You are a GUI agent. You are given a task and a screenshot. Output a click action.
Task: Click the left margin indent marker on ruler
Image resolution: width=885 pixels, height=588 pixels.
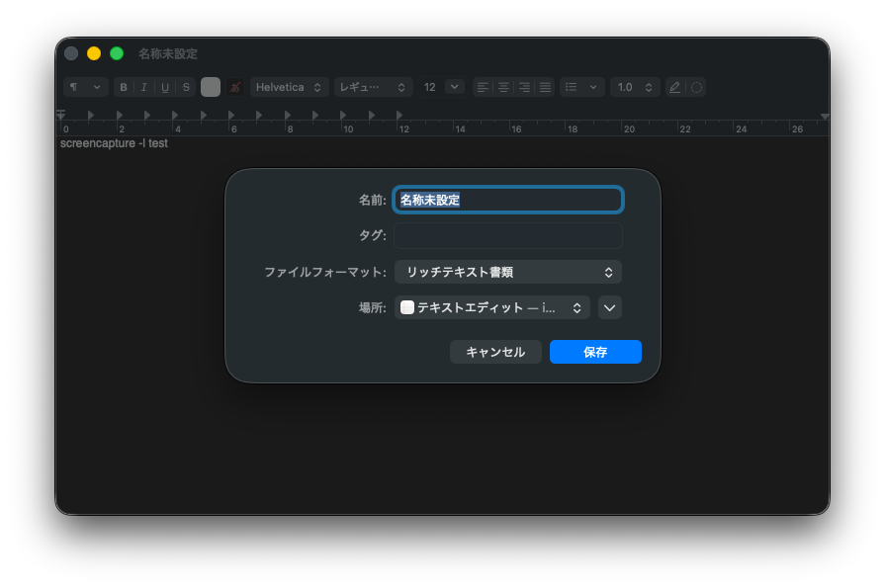[x=61, y=115]
